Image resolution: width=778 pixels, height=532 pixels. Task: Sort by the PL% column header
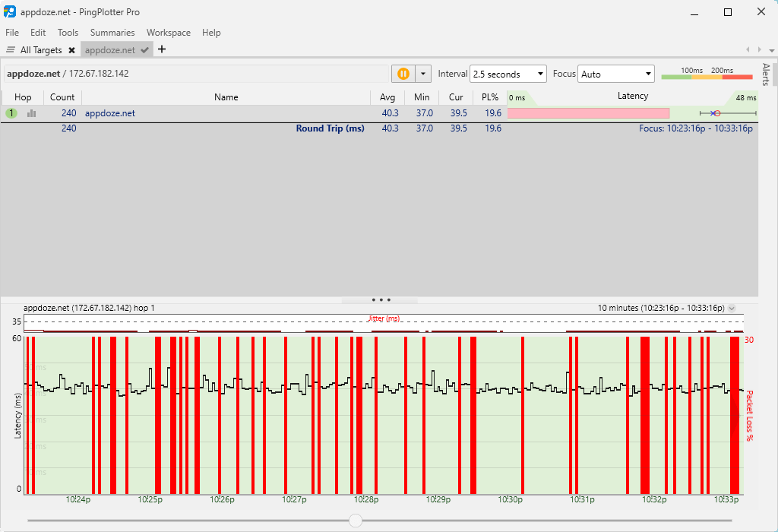(489, 97)
